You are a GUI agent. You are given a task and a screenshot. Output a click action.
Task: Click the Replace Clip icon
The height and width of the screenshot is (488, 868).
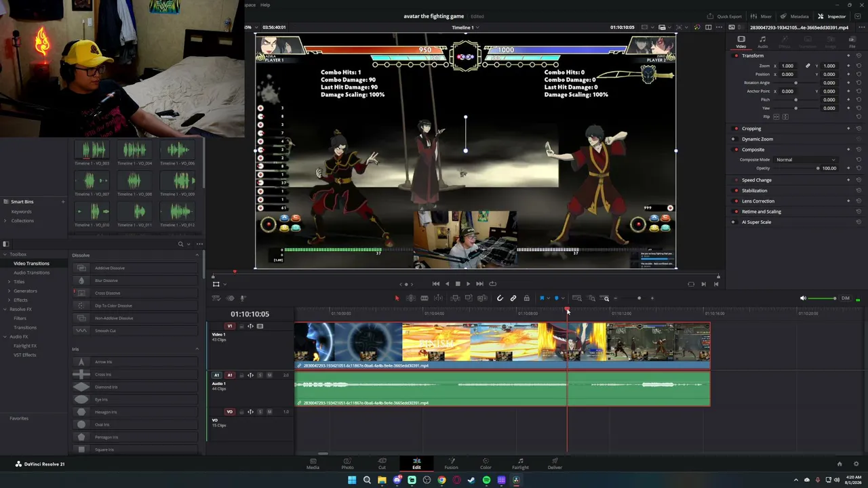click(x=482, y=298)
